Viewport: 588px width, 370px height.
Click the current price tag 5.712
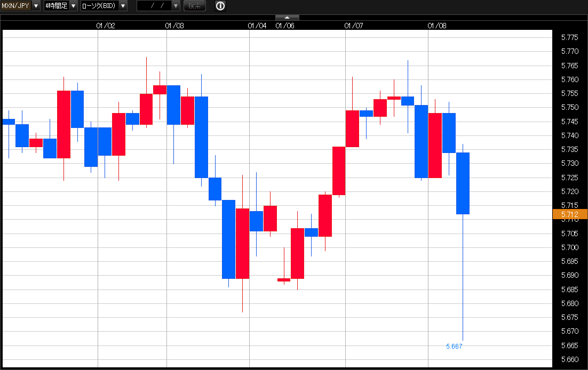[570, 214]
